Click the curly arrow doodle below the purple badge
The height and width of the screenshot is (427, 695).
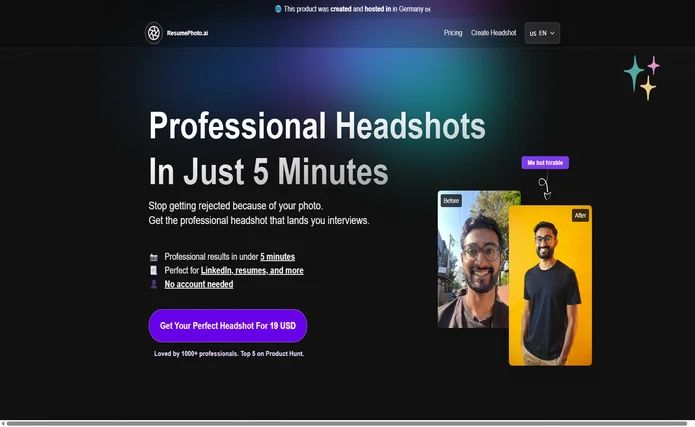point(543,187)
